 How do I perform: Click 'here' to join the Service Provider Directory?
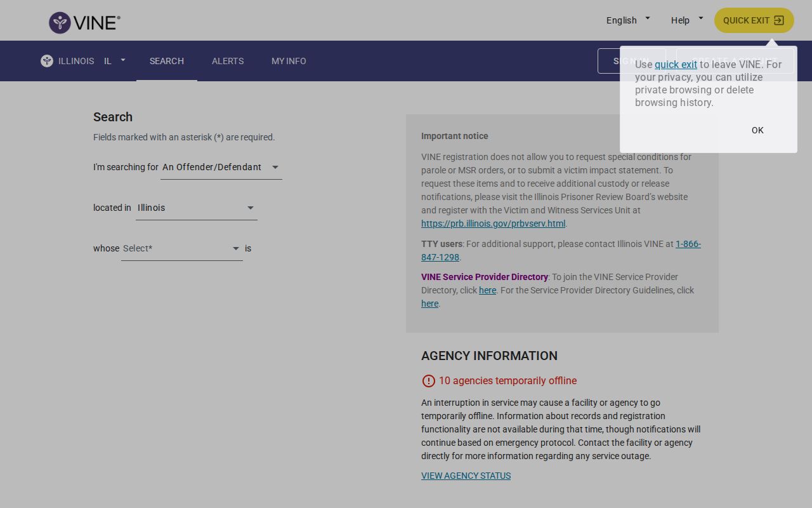point(487,290)
